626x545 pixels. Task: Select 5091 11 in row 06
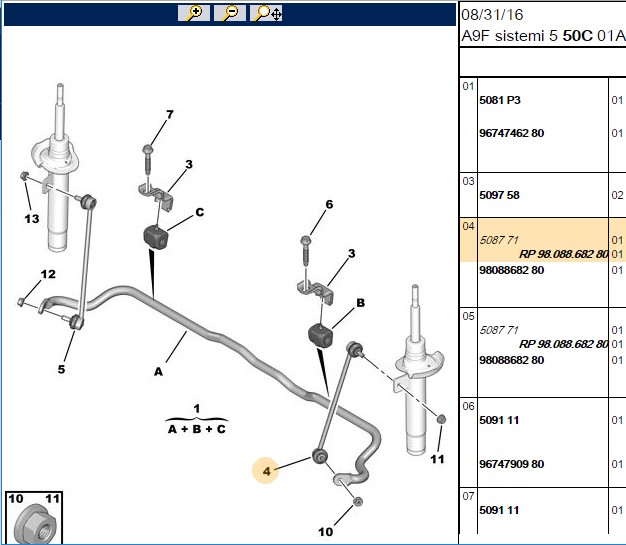coord(499,420)
